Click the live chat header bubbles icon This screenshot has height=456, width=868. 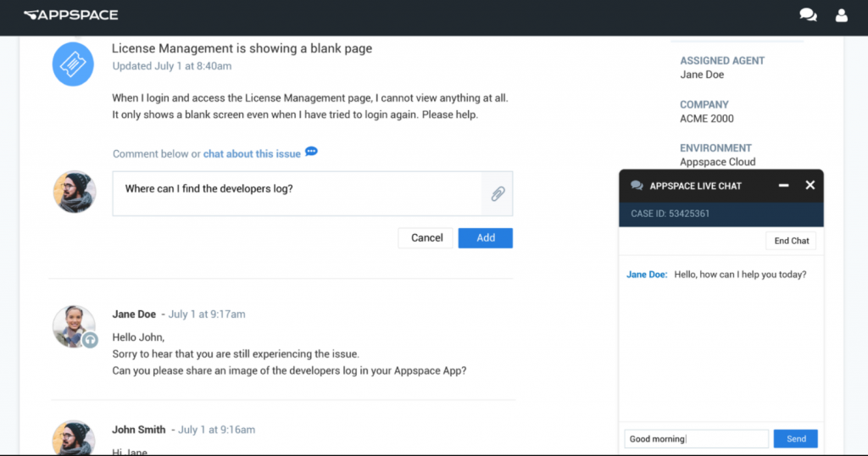(637, 186)
